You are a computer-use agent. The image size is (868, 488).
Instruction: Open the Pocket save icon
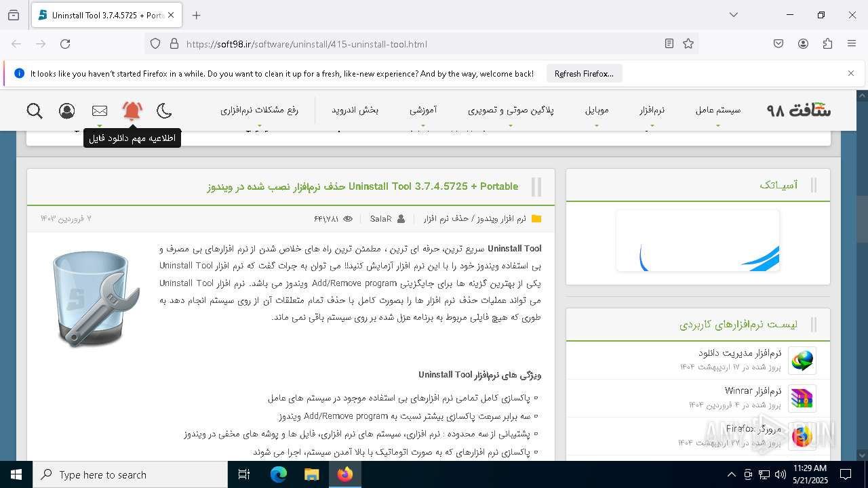[778, 43]
